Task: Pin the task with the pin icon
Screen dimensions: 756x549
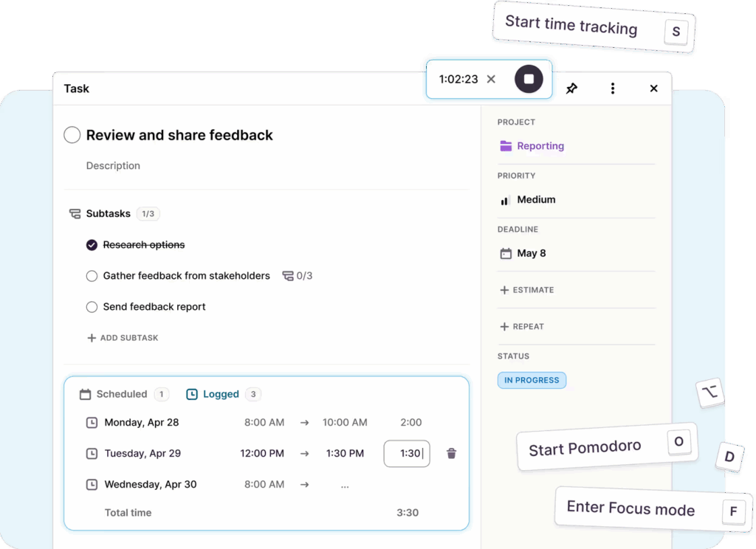Action: click(x=571, y=89)
